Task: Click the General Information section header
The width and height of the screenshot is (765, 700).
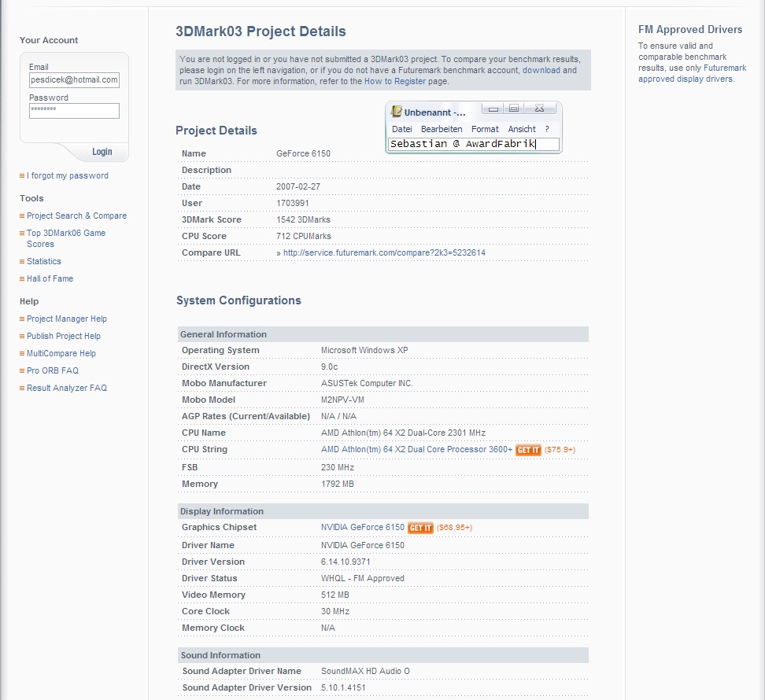Action: point(383,334)
